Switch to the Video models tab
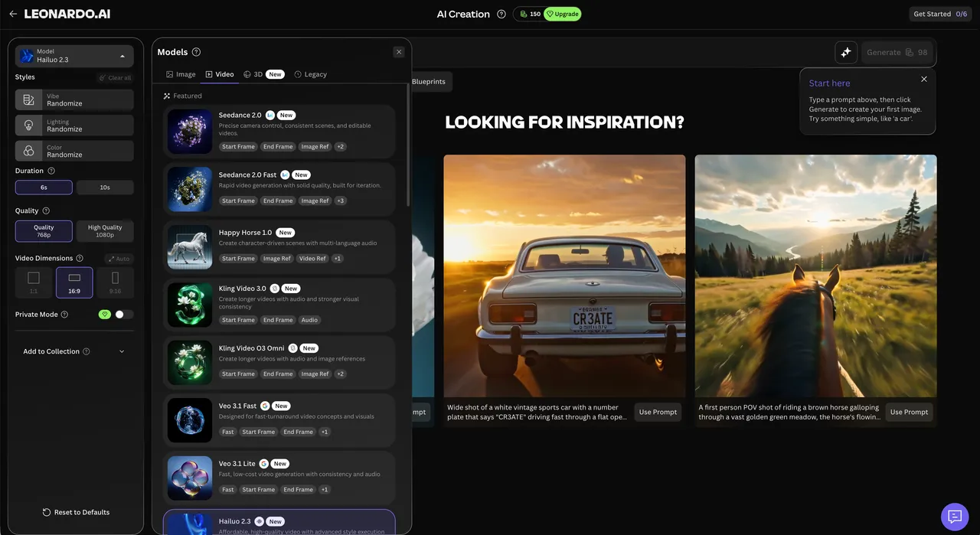Viewport: 980px width, 535px height. [x=220, y=74]
